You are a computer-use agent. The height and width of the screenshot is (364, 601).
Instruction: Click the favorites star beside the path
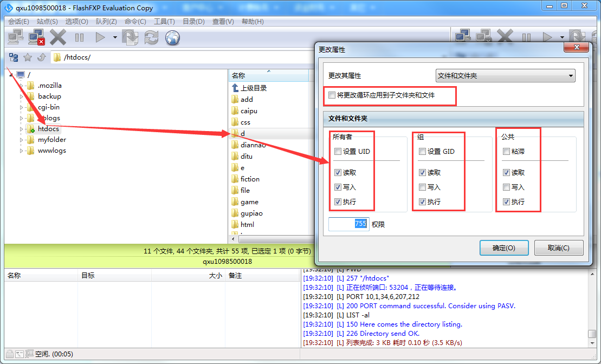pyautogui.click(x=28, y=57)
